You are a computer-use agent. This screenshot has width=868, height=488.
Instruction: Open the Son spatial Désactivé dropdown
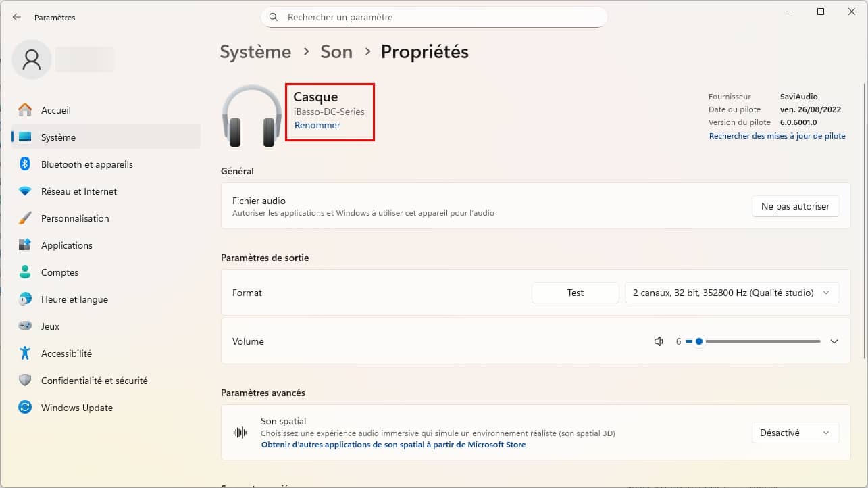795,433
